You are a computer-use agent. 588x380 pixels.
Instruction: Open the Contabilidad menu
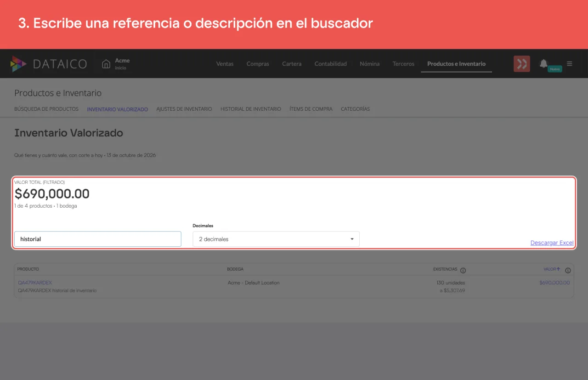click(x=331, y=64)
